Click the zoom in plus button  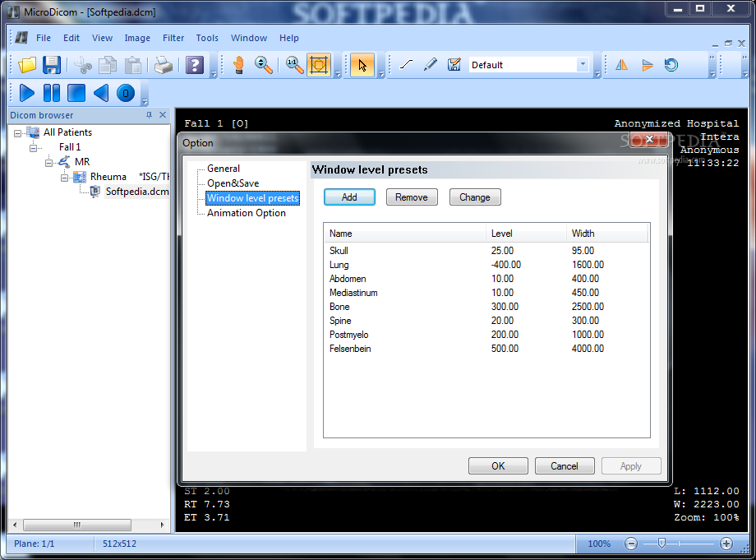[x=726, y=544]
